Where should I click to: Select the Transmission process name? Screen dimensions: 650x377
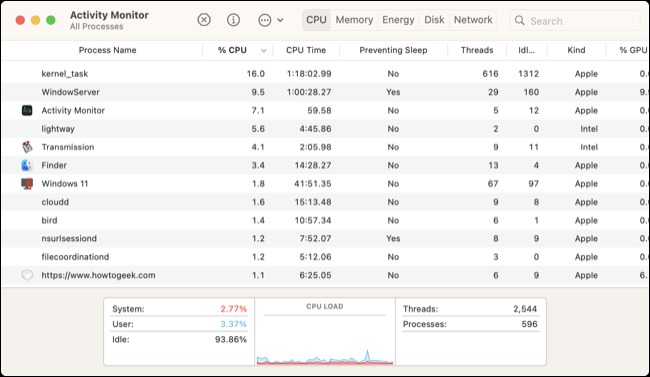click(68, 147)
